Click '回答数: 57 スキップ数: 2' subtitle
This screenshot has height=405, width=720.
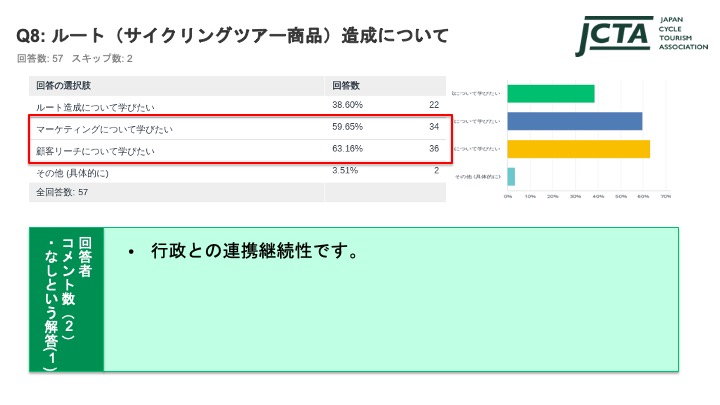74,59
